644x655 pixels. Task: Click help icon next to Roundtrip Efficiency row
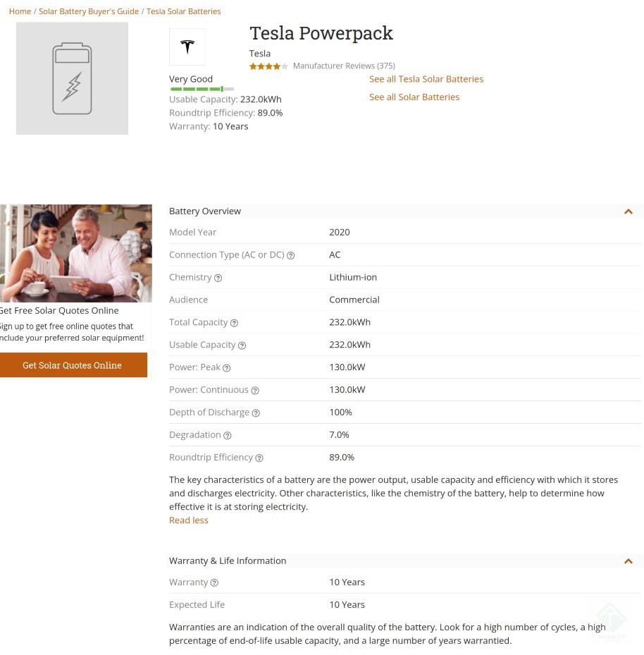click(x=259, y=458)
